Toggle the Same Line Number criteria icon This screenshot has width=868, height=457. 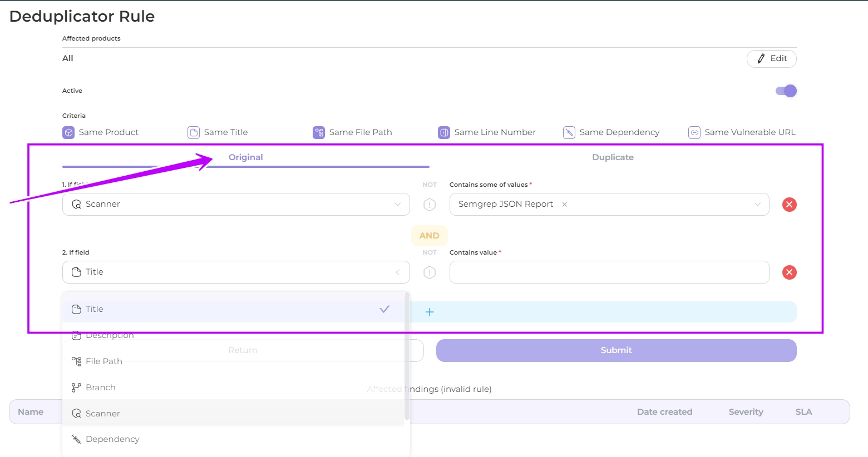[444, 132]
